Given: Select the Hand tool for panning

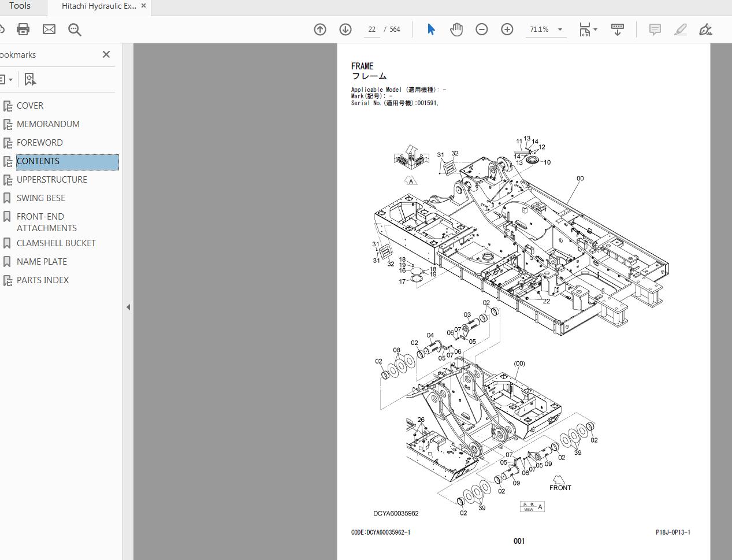Looking at the screenshot, I should tap(456, 29).
